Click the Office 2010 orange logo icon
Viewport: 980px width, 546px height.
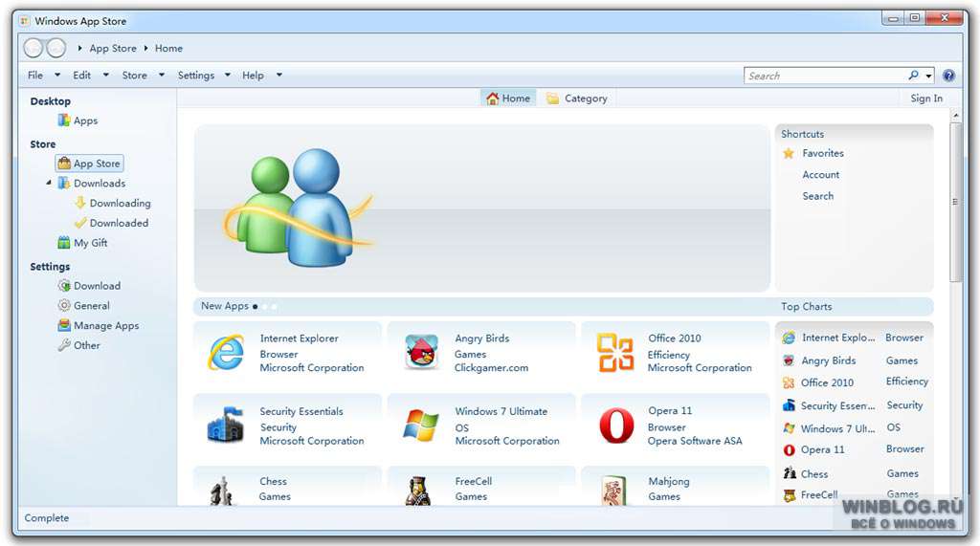pos(615,352)
